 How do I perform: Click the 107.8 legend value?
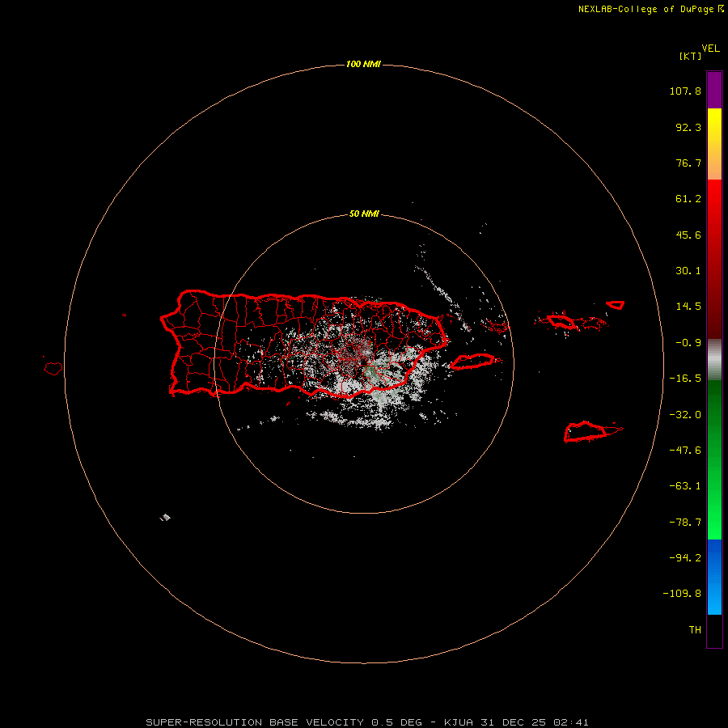pyautogui.click(x=685, y=91)
